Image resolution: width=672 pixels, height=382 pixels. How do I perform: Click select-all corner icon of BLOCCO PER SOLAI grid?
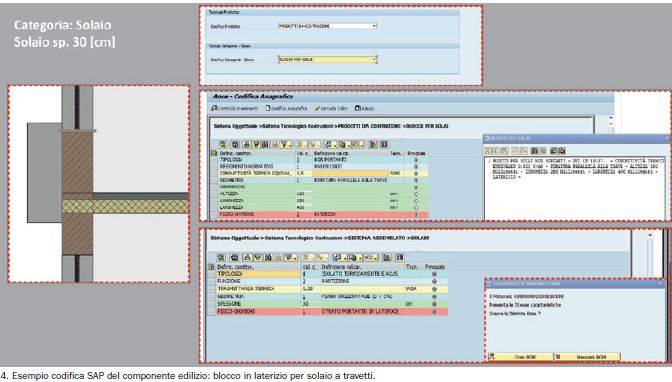214,153
